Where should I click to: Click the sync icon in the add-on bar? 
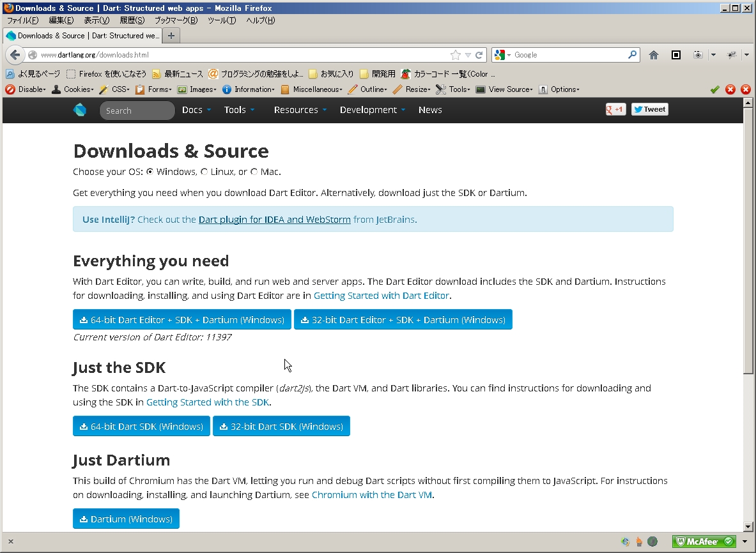(625, 542)
